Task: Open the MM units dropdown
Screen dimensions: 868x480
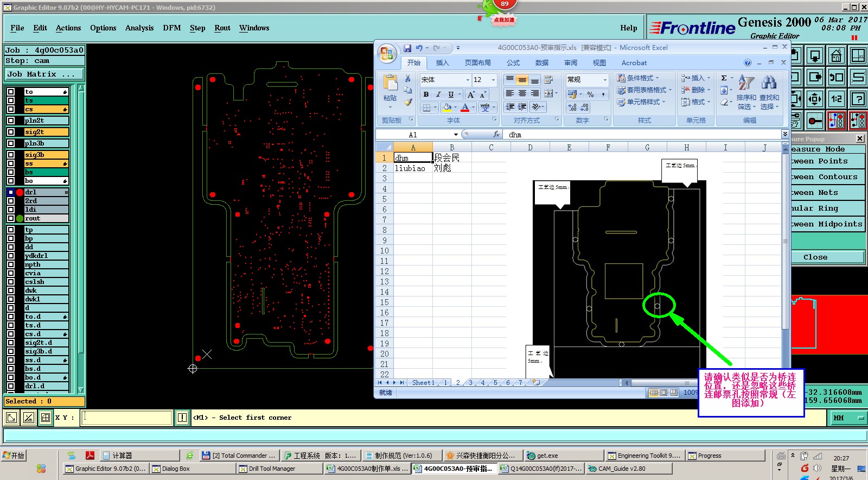Action: click(848, 418)
